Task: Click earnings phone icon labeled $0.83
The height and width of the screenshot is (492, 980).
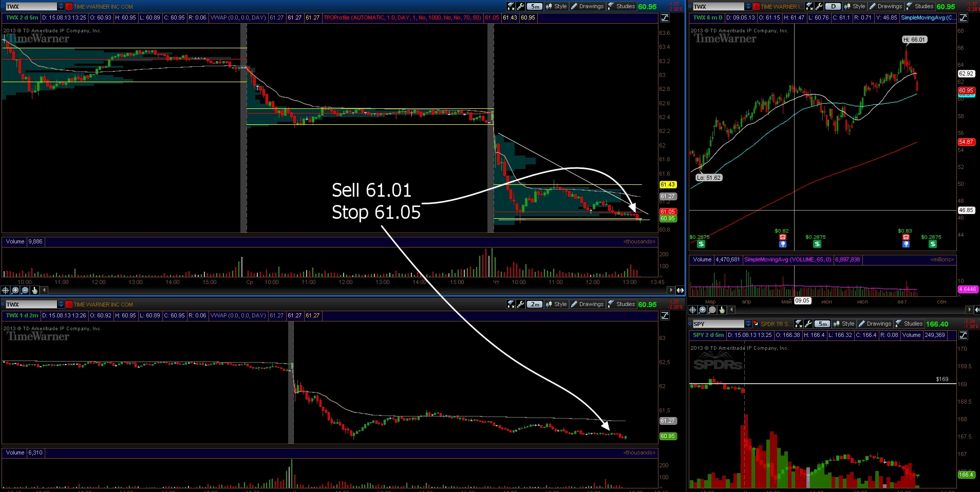Action: (906, 237)
